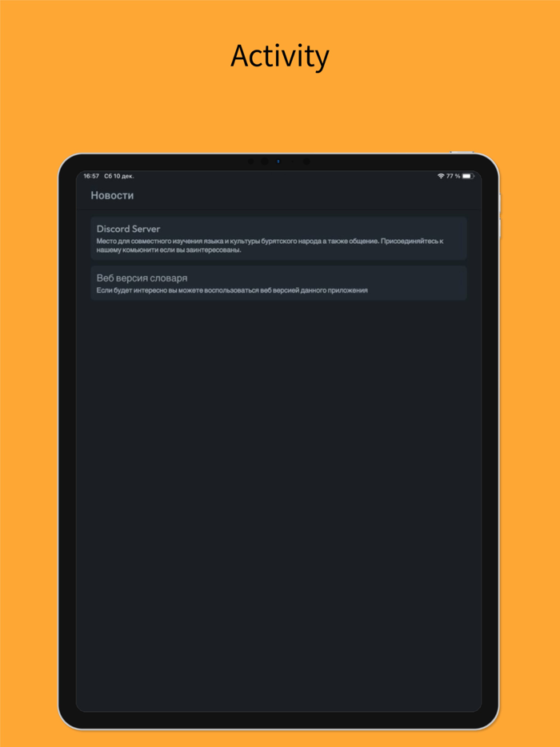Viewport: 560px width, 747px height.
Task: Open the Веб версия словаря card
Action: [x=278, y=283]
